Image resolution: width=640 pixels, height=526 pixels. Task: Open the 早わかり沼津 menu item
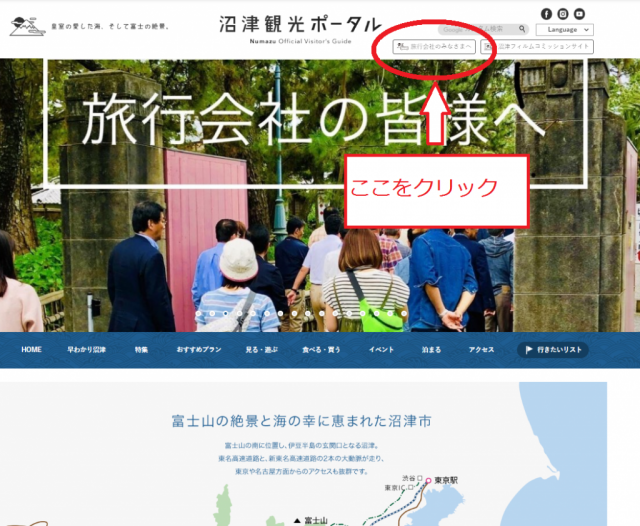point(87,350)
